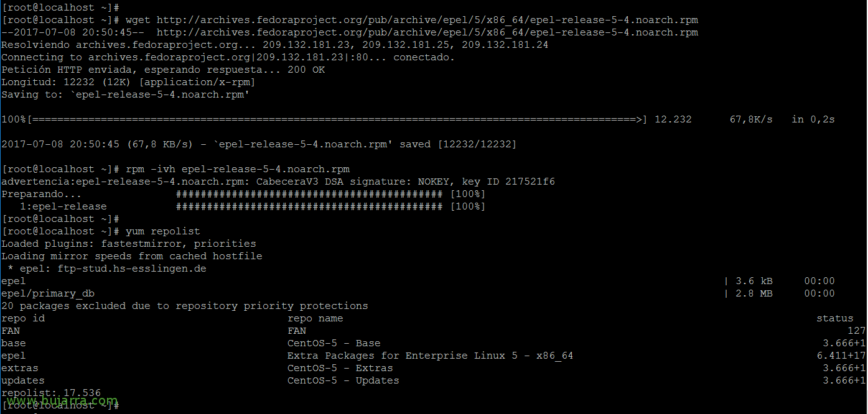The height and width of the screenshot is (414, 868).
Task: Click the 'repolist: 17.536' total line
Action: tap(51, 393)
